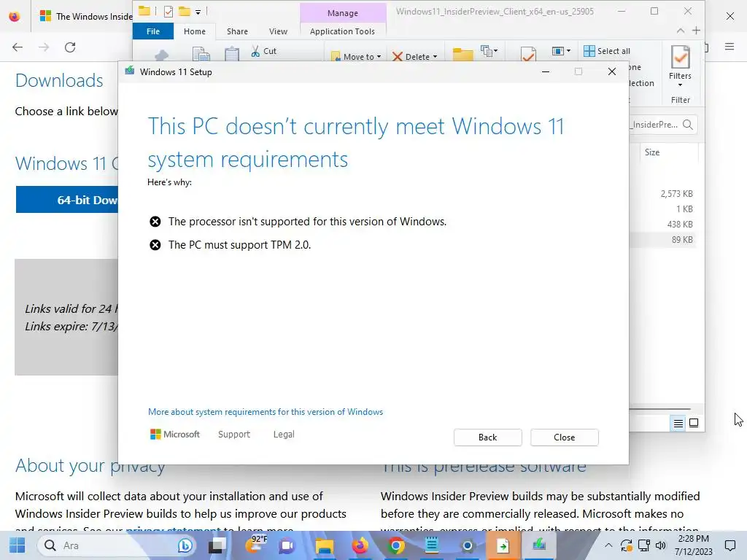Click New folder icon in Explorer quick toolbar
The height and width of the screenshot is (560, 747).
(x=185, y=12)
